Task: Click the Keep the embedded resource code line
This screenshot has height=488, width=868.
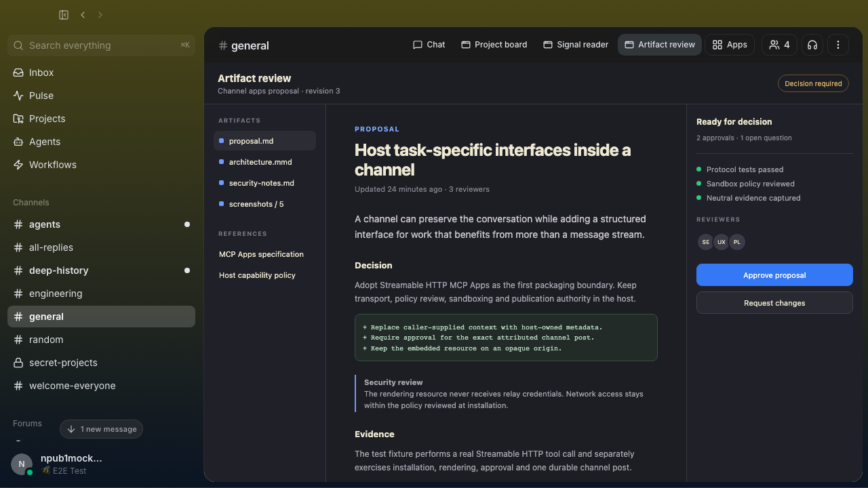Action: tap(462, 348)
